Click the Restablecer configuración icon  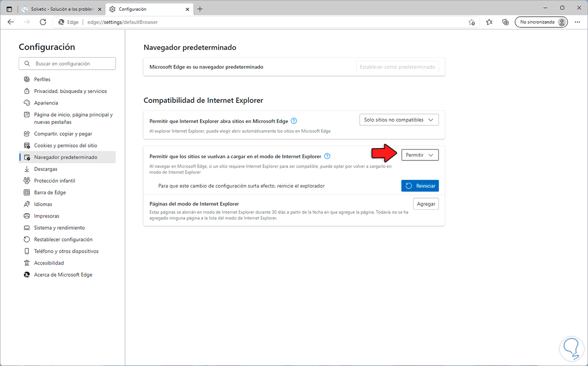27,240
